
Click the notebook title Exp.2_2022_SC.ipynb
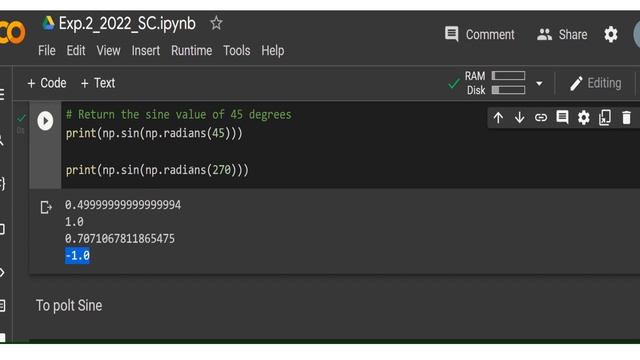pyautogui.click(x=127, y=24)
